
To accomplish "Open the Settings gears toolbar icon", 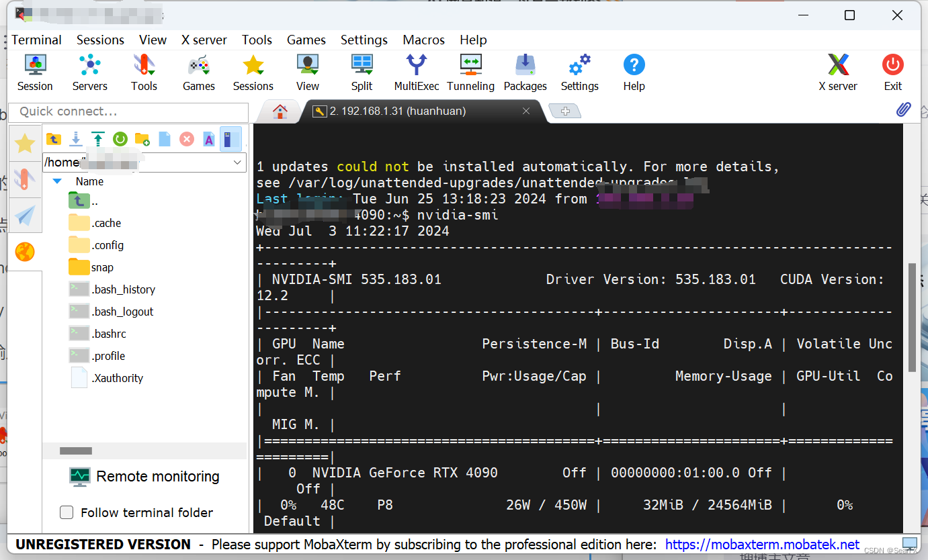I will (579, 73).
